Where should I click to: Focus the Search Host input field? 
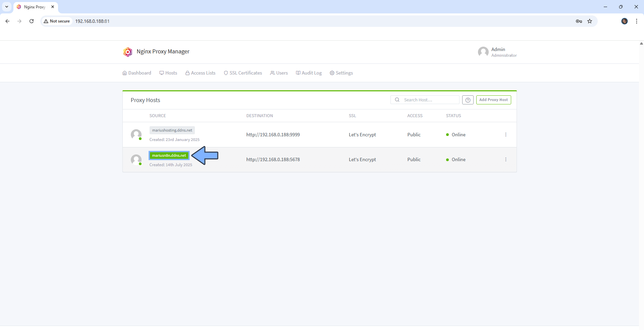coord(425,100)
